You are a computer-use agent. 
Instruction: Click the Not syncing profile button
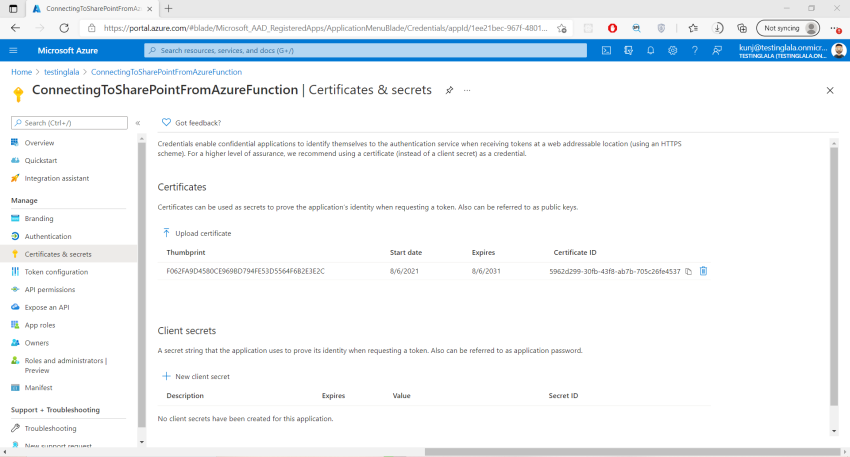(788, 28)
